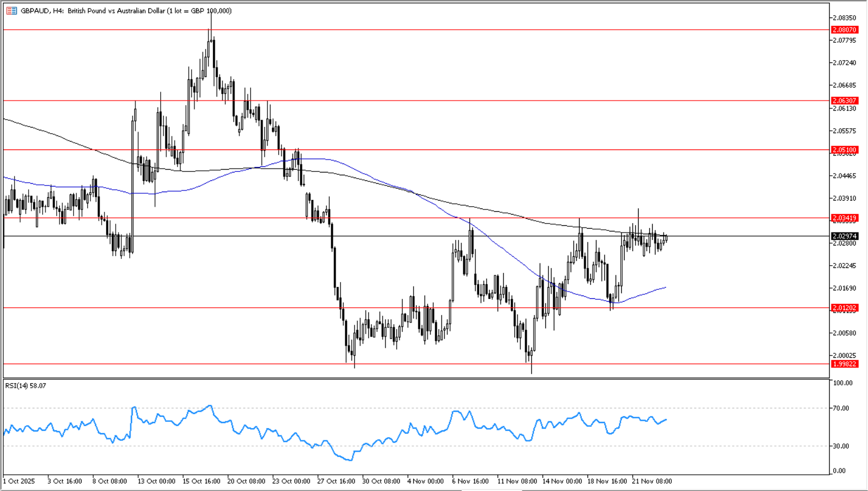Click the 1 Oct 2025 date label
Screen dimensions: 868x491
[x=19, y=481]
